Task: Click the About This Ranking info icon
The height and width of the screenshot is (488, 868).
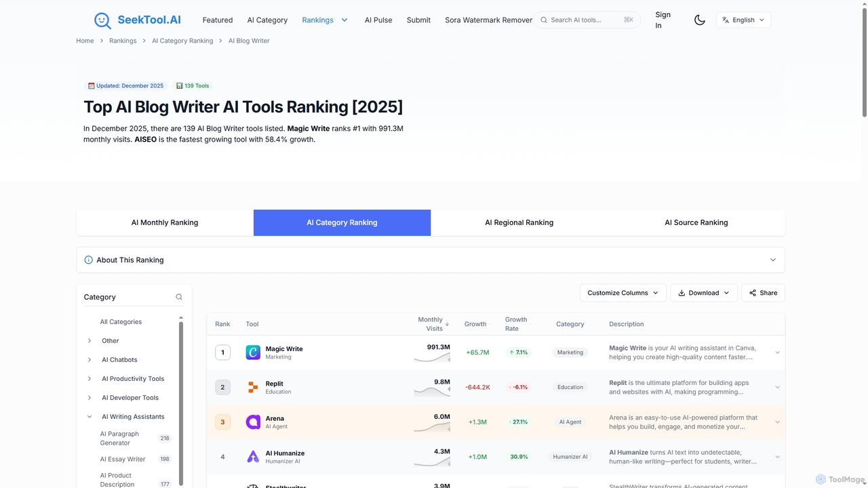Action: 88,260
